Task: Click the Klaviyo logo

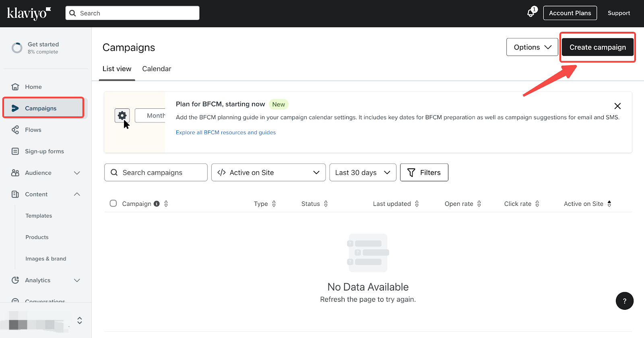Action: 29,13
